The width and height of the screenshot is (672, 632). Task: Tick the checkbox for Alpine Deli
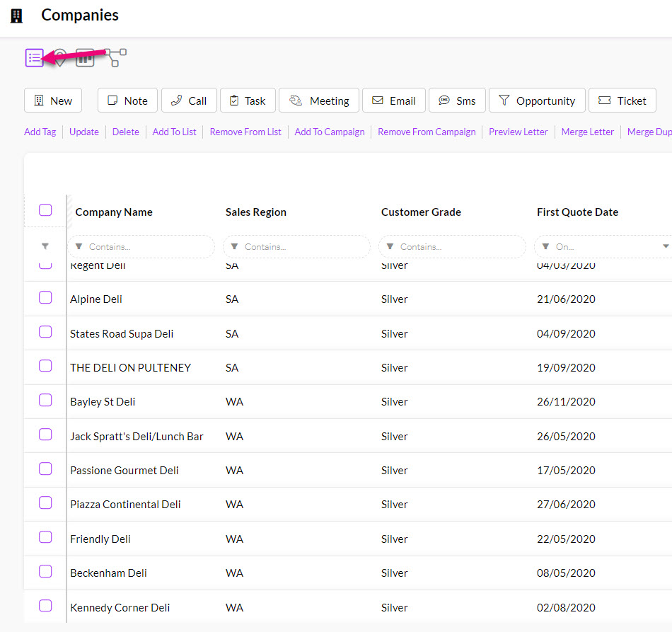[x=45, y=297]
